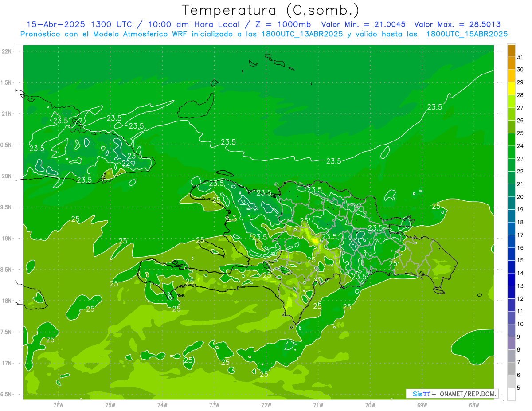Screen dimensions: 532x411
Task: Click the latitude axis label "22N"
Action: coord(7,51)
